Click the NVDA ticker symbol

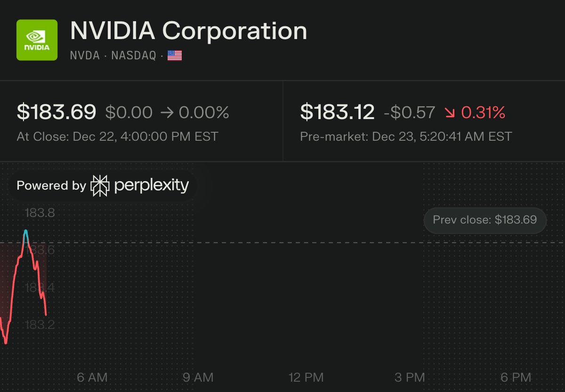84,56
